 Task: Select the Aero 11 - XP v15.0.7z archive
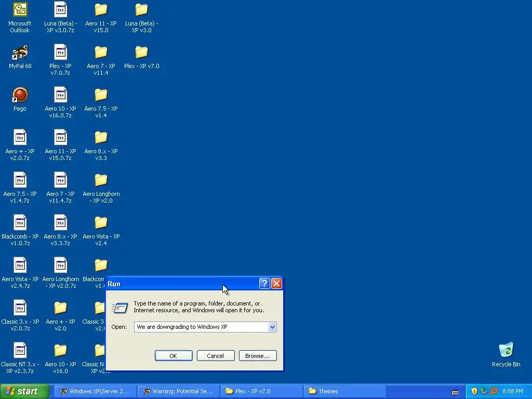click(60, 145)
